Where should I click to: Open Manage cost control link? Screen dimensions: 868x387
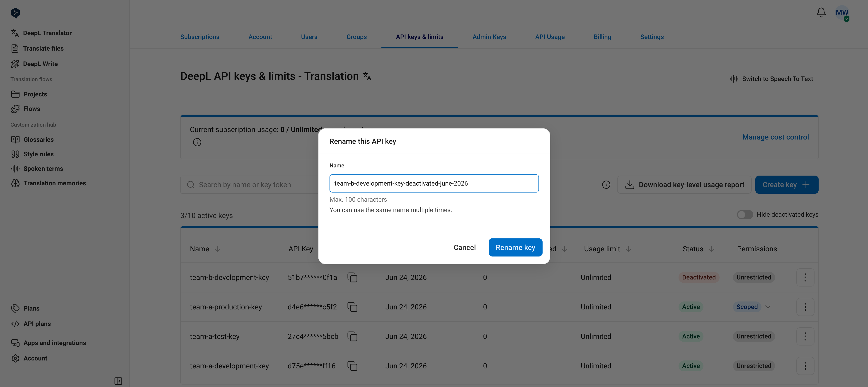tap(776, 137)
